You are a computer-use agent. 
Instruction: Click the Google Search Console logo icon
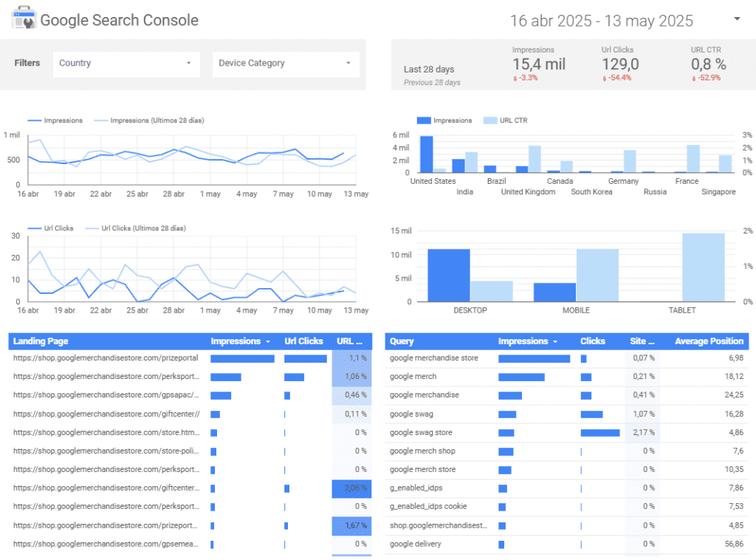pyautogui.click(x=23, y=18)
